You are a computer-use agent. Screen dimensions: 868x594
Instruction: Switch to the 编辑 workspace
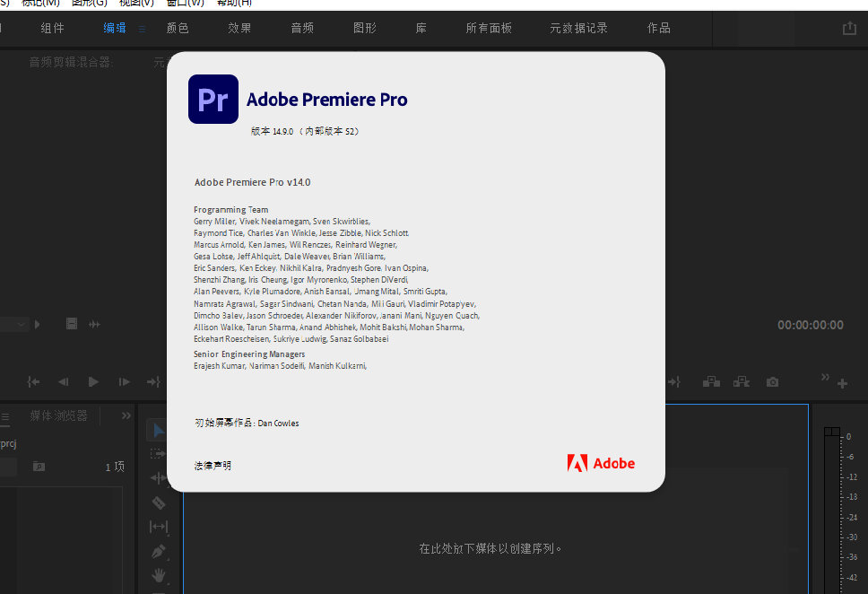pos(115,28)
